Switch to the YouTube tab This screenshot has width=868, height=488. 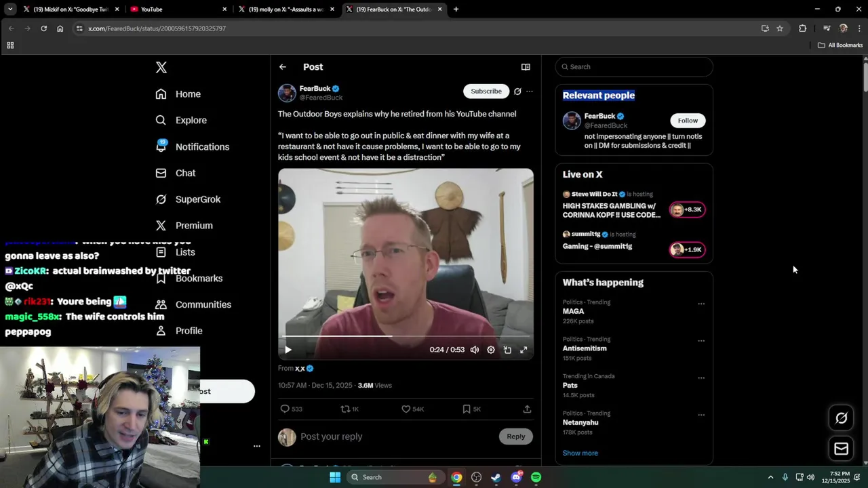pos(178,9)
